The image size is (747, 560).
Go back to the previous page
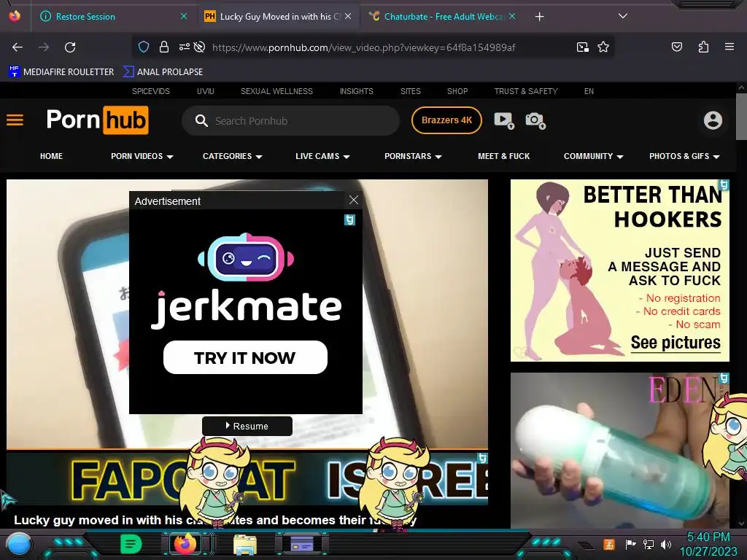pyautogui.click(x=18, y=47)
